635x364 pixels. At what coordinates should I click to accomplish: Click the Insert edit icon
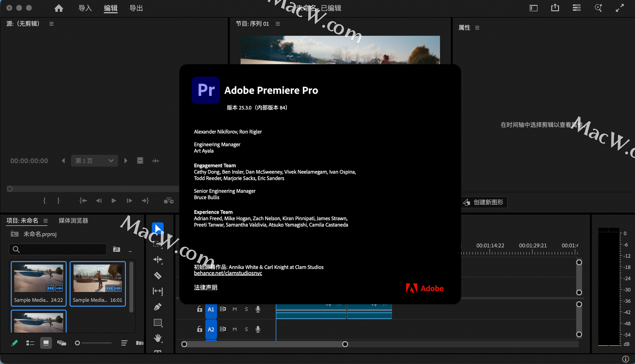169,201
